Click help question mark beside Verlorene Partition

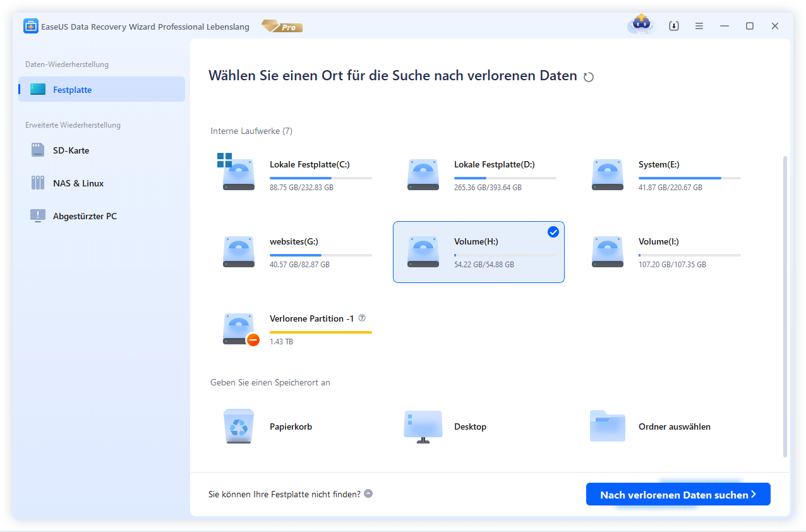362,318
